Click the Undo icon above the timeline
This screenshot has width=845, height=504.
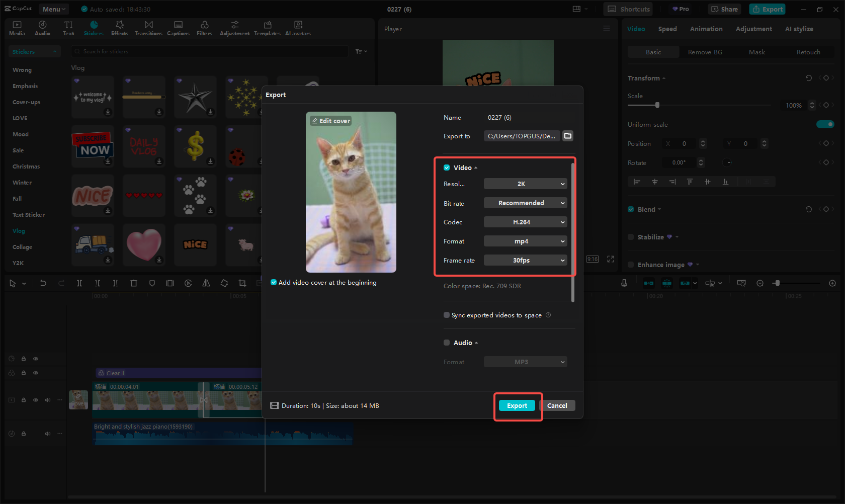(x=43, y=283)
